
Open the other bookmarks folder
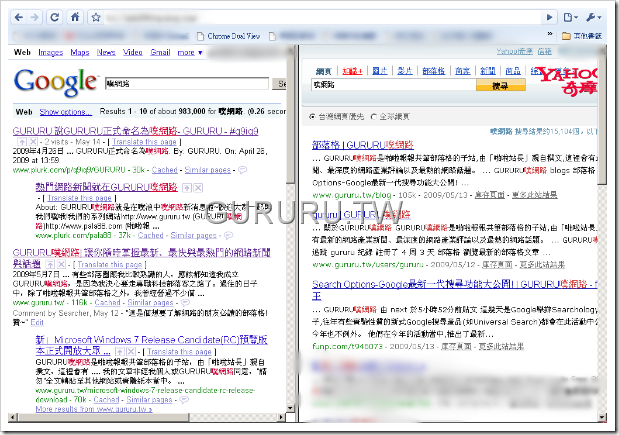pyautogui.click(x=582, y=36)
